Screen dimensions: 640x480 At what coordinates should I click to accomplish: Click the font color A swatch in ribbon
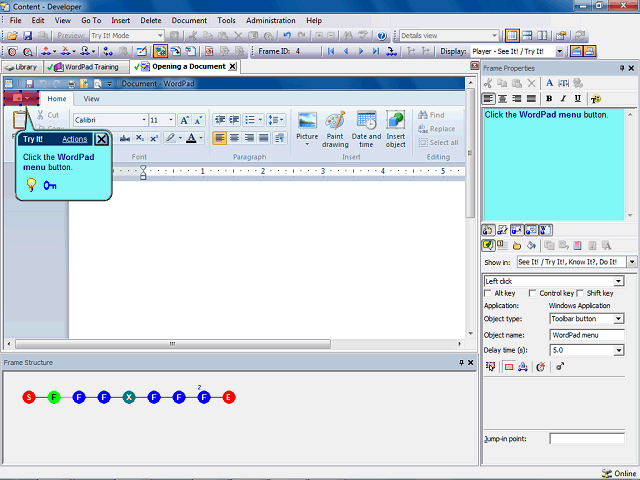(191, 138)
